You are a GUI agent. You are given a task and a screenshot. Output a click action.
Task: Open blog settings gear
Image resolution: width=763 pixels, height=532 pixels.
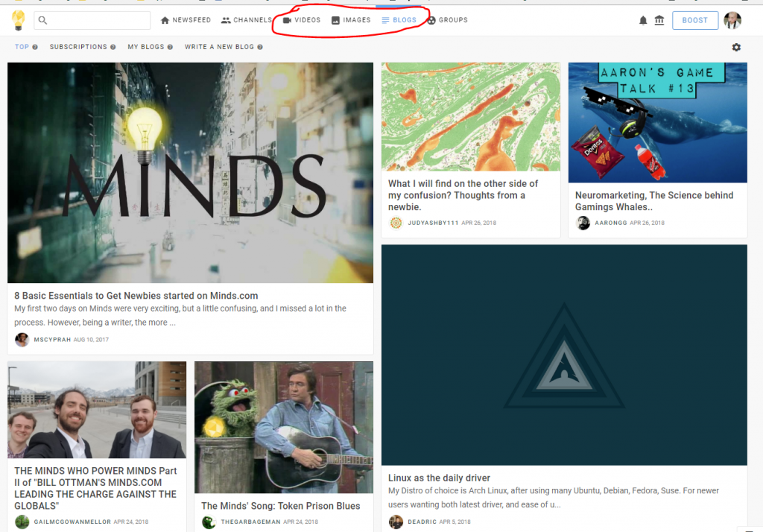[736, 47]
